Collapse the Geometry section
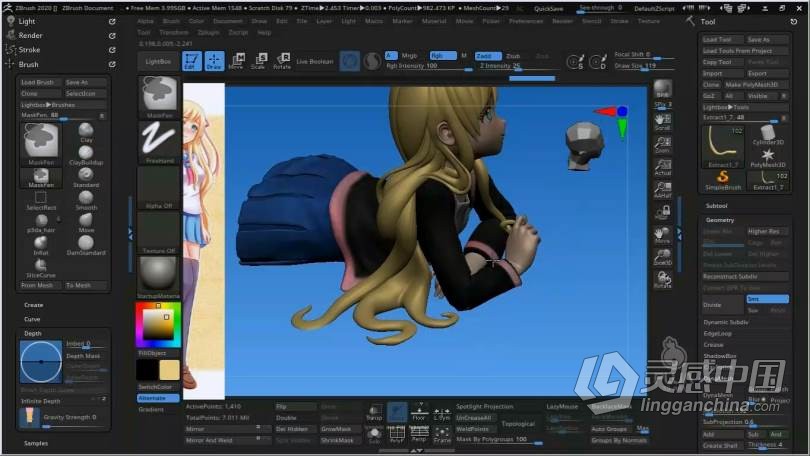This screenshot has width=810, height=456. (720, 220)
